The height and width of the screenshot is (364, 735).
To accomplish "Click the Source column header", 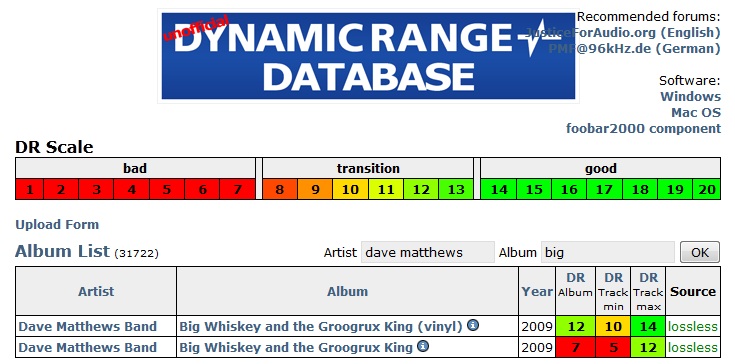I will (693, 291).
